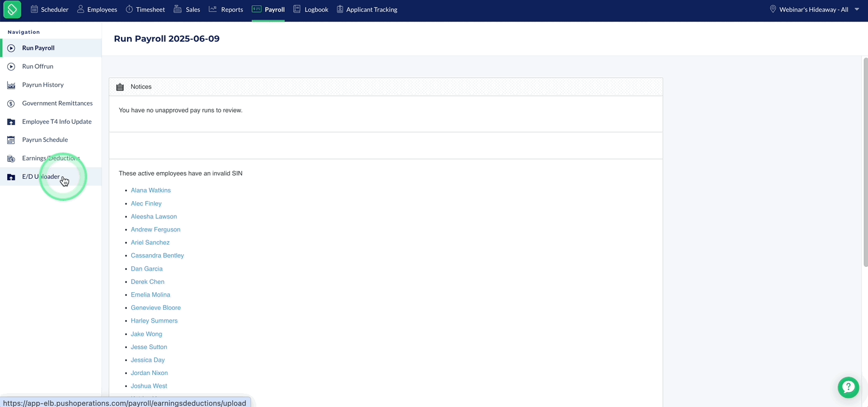
Task: Open Ariel Sanchez employee link
Action: [150, 243]
